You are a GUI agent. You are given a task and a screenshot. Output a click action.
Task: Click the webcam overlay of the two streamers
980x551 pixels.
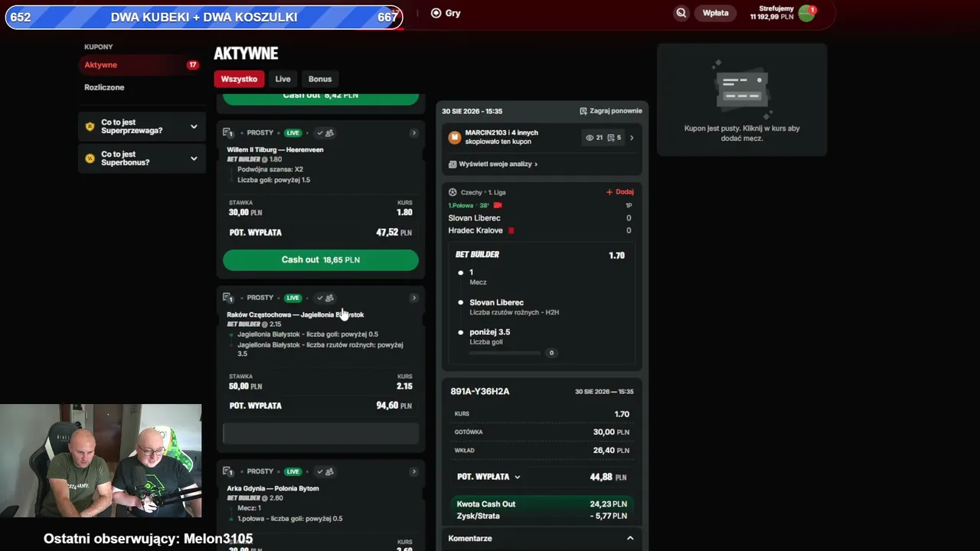click(101, 461)
